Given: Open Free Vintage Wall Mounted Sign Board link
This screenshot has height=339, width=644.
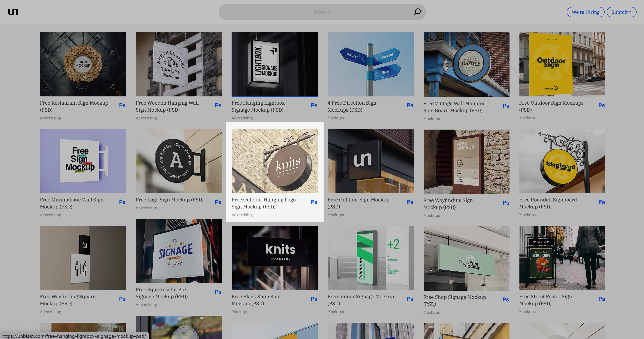Looking at the screenshot, I should (454, 107).
